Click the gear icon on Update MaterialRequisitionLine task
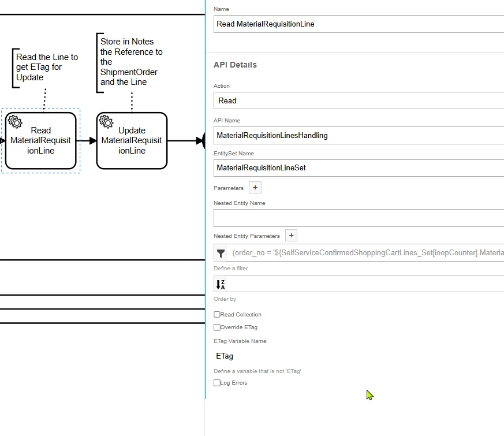The height and width of the screenshot is (436, 504). pyautogui.click(x=106, y=121)
